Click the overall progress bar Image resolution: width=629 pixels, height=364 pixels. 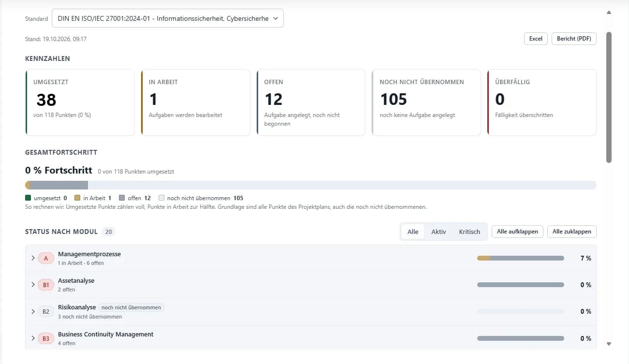click(311, 185)
